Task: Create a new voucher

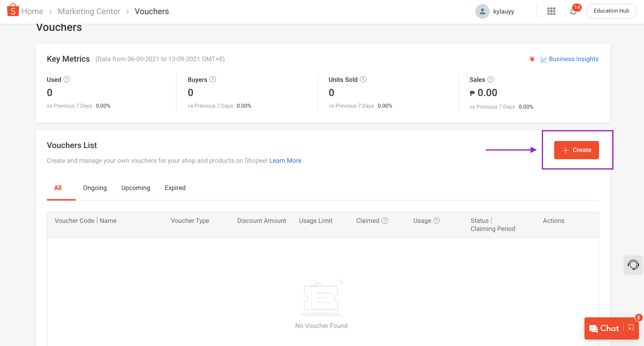Action: click(x=576, y=150)
